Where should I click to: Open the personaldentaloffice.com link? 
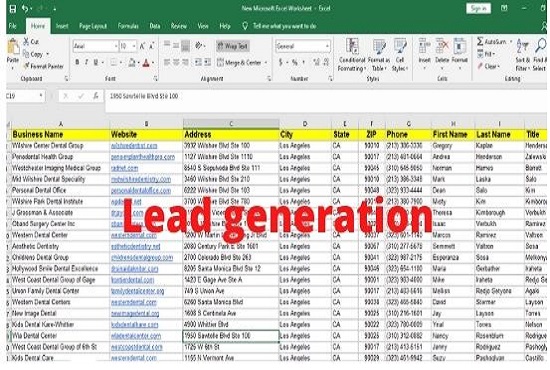pyautogui.click(x=141, y=191)
